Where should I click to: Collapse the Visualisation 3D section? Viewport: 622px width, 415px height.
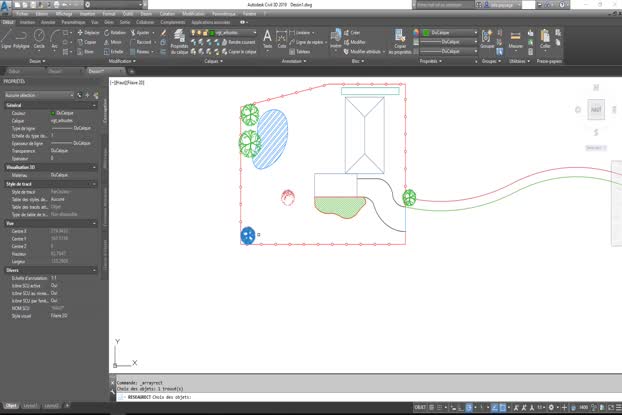pyautogui.click(x=94, y=167)
